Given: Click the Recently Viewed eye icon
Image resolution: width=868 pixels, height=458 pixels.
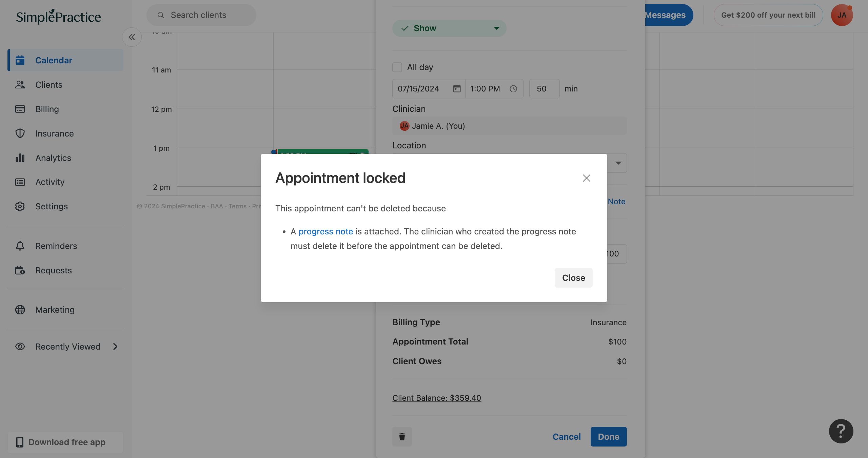Looking at the screenshot, I should [x=20, y=347].
